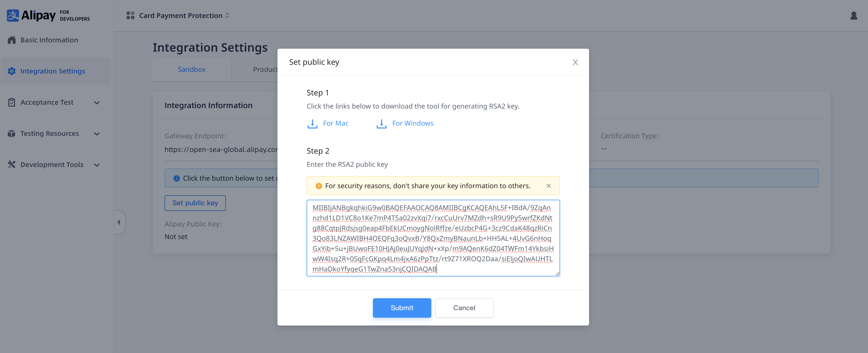Click the Mac download icon

[312, 124]
